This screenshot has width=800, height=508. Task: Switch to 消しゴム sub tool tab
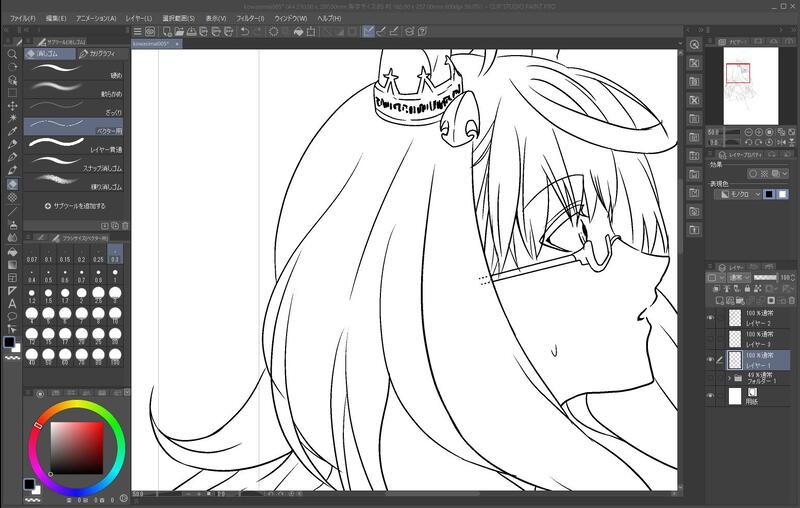(49, 54)
